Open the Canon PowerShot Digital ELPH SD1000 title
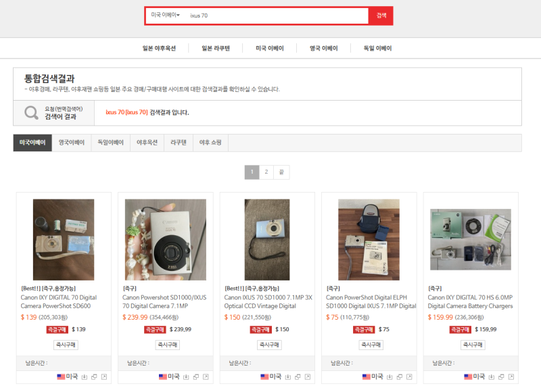 (371, 301)
